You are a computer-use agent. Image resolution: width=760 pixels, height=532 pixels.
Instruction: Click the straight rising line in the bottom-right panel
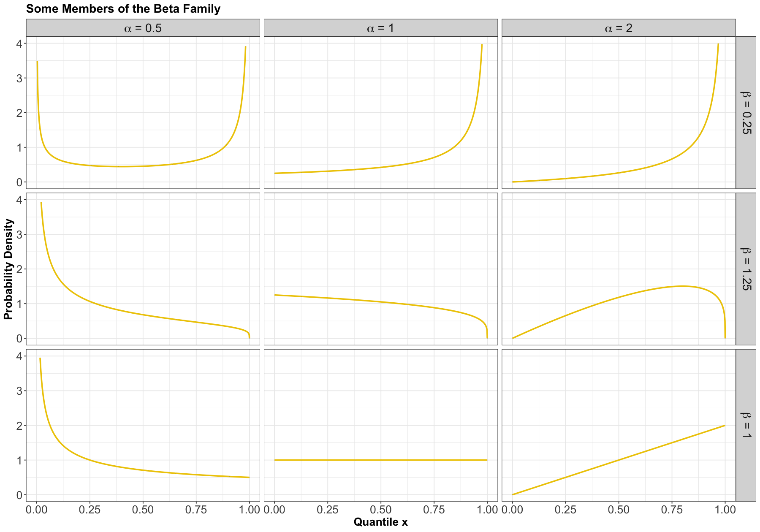pos(619,460)
